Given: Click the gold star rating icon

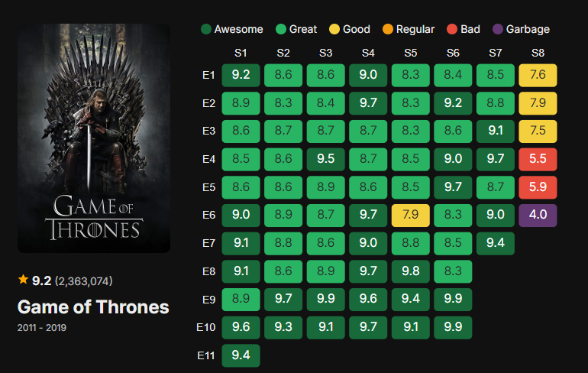Looking at the screenshot, I should 23,281.
